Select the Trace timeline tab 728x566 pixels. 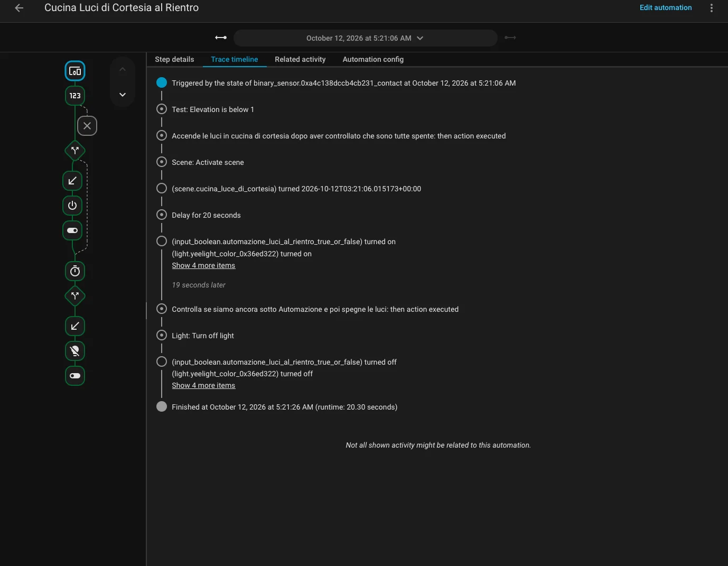[x=235, y=59]
